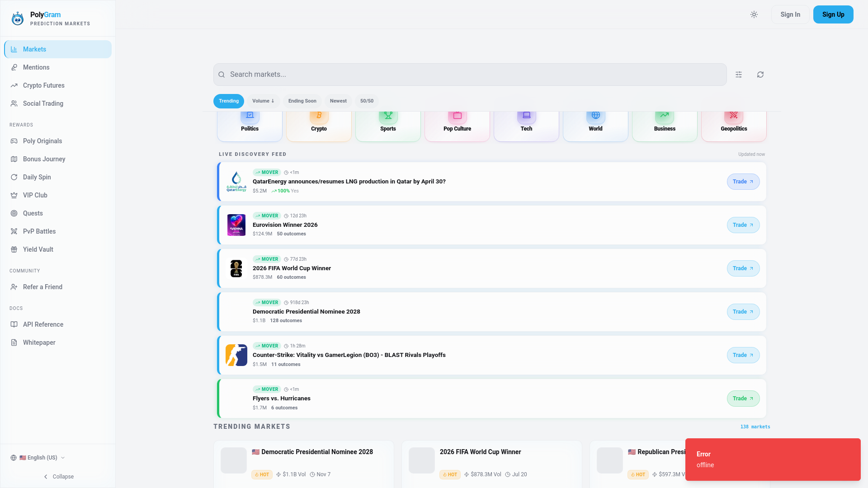Screen dimensions: 868x488
Task: Trade the QatarEnergy LNG market
Action: point(743,182)
